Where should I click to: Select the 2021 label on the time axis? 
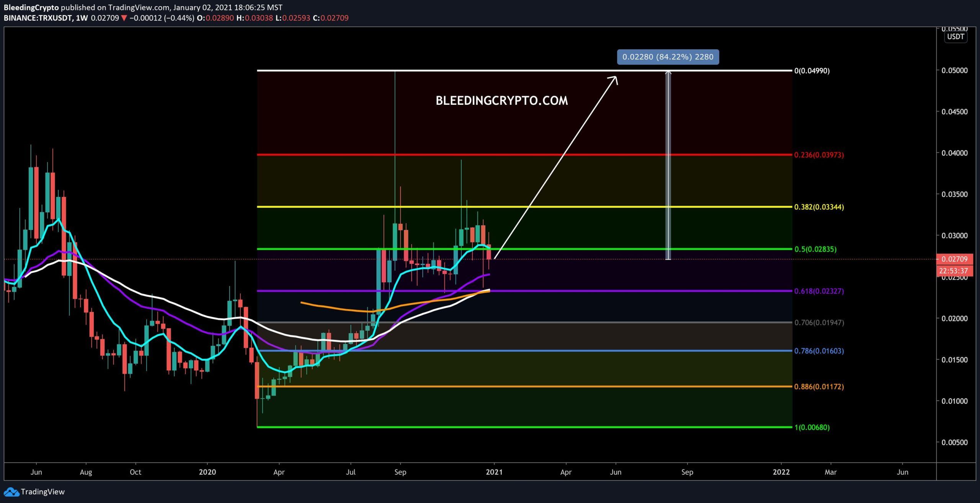coord(494,472)
